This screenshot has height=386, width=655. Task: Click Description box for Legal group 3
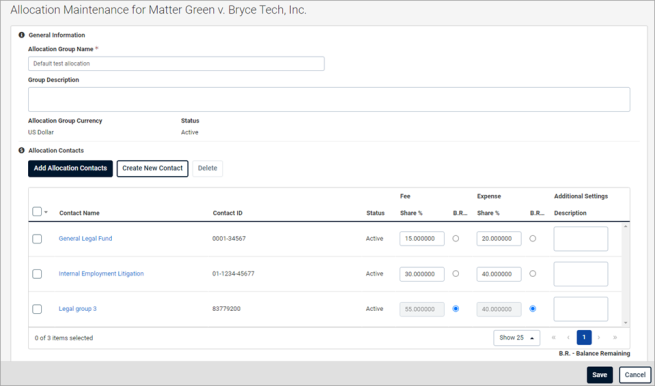click(581, 309)
